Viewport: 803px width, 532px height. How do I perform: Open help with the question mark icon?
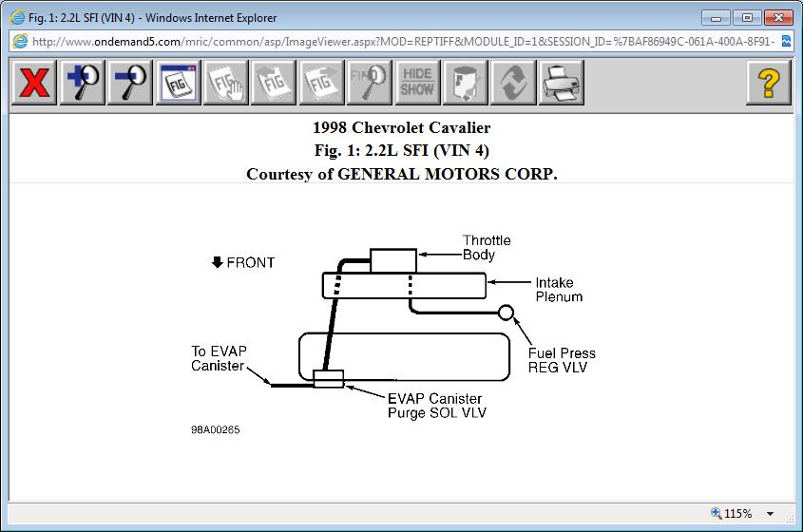[x=768, y=83]
